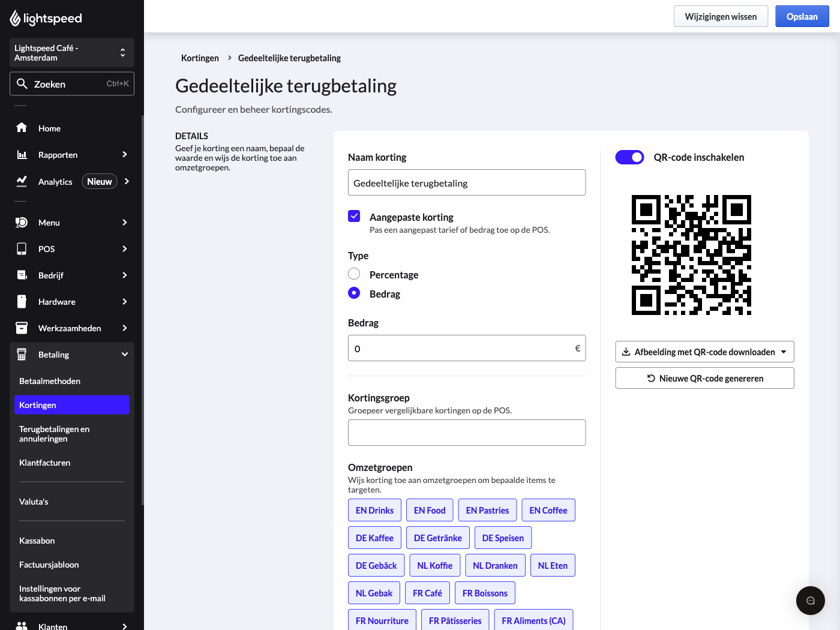Open Instellingen voor kassabonnen per e-mail
Image resolution: width=840 pixels, height=630 pixels.
click(72, 593)
